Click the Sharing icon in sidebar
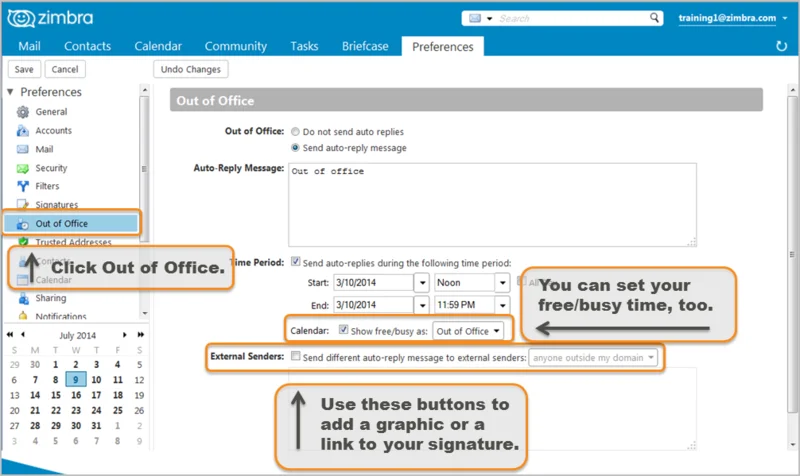 click(23, 298)
